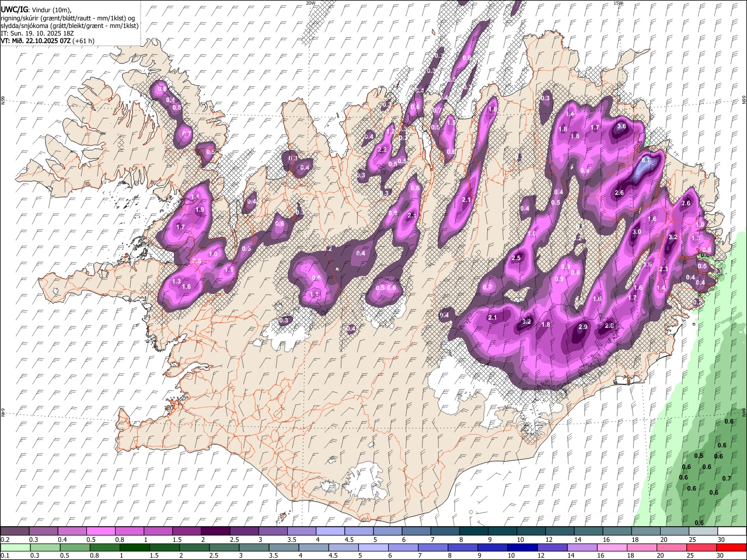Select the light lavender 4–4.5 snow legend swatch
This screenshot has width=747, height=560.
[330, 531]
